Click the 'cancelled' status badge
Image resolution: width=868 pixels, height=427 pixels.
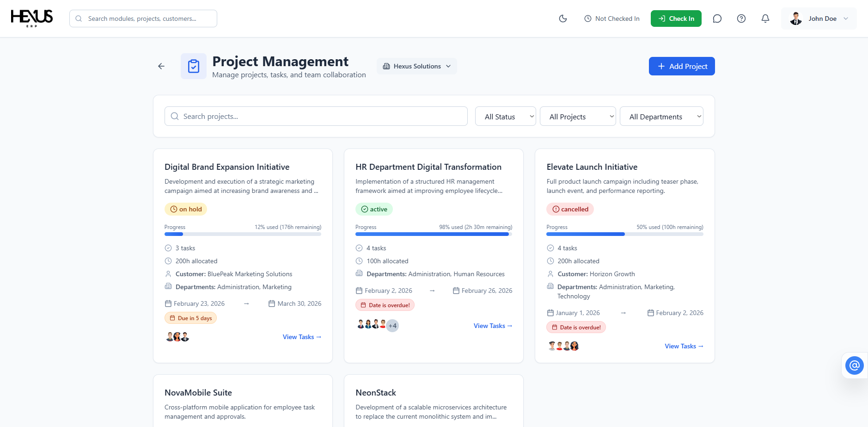(570, 209)
